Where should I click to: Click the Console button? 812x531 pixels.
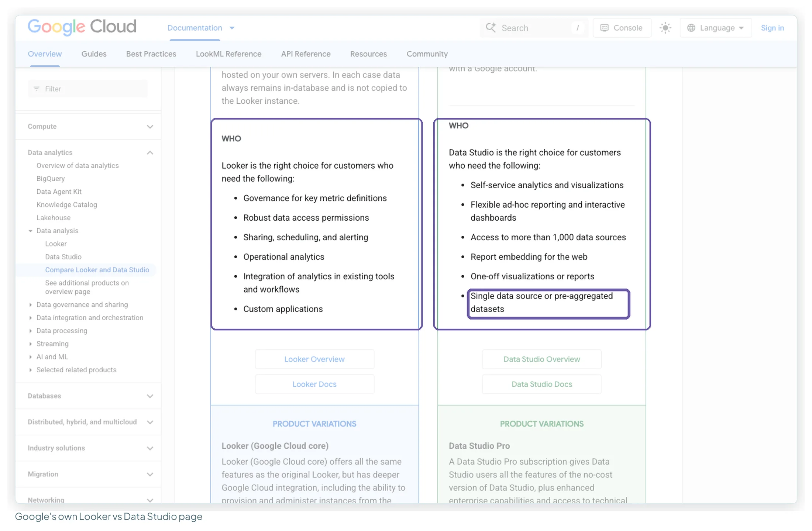(x=622, y=28)
